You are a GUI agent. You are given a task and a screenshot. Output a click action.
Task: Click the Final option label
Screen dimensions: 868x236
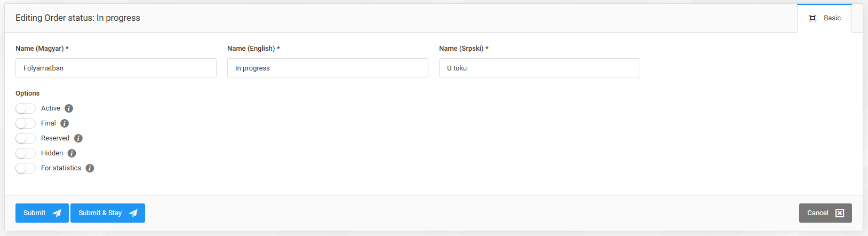point(49,123)
